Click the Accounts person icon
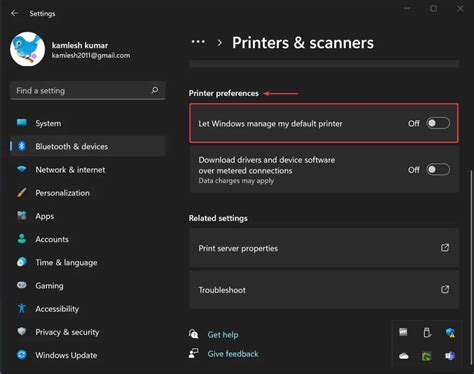Viewport: 474px width, 374px height. (x=22, y=239)
